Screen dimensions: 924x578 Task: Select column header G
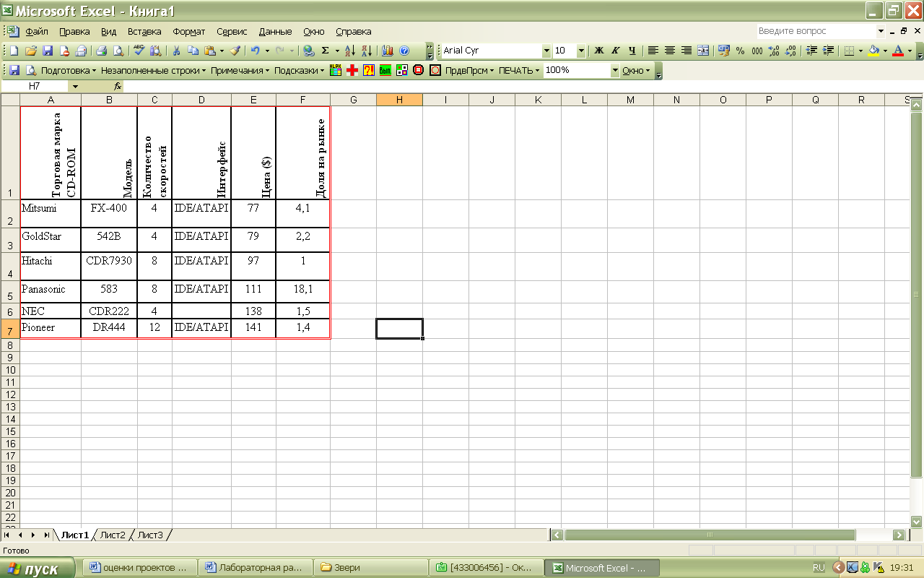point(353,100)
